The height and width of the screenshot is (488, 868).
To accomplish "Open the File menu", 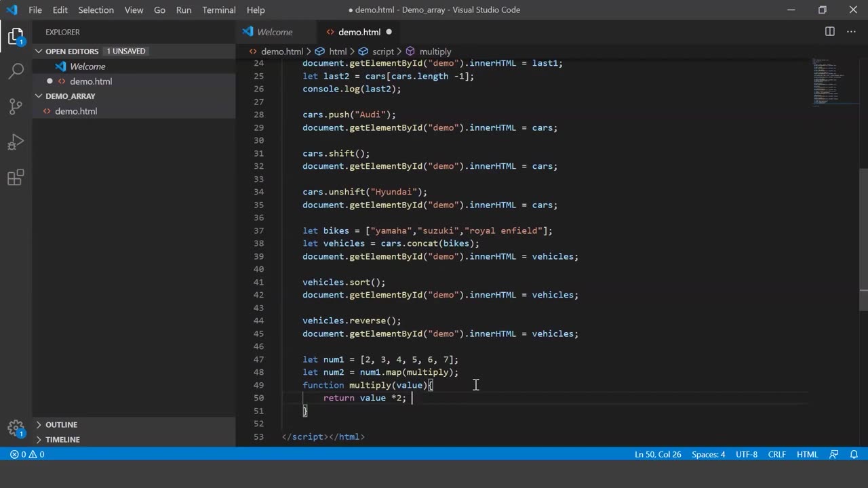I will 35,10.
